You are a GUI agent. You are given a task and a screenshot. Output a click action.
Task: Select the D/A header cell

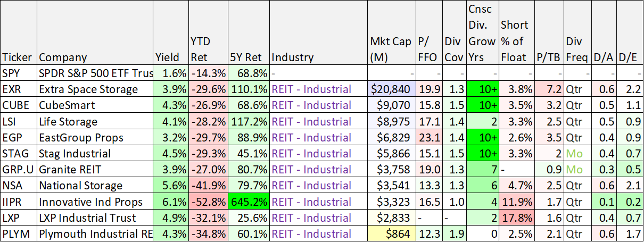coord(604,33)
